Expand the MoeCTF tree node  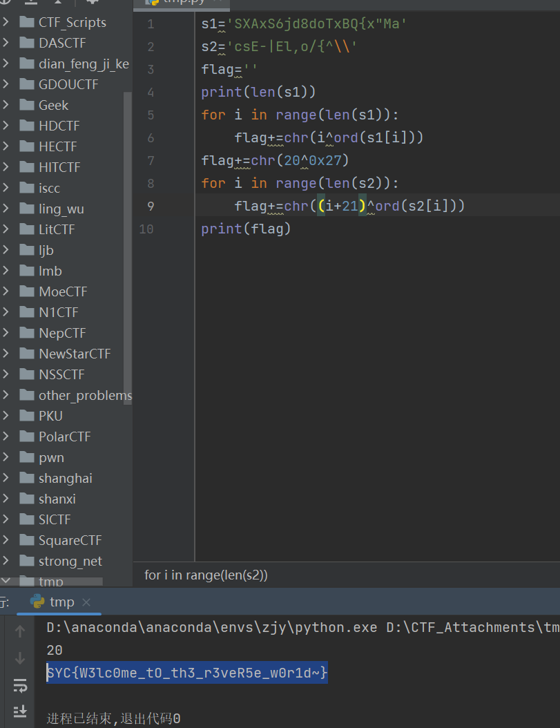coord(6,291)
